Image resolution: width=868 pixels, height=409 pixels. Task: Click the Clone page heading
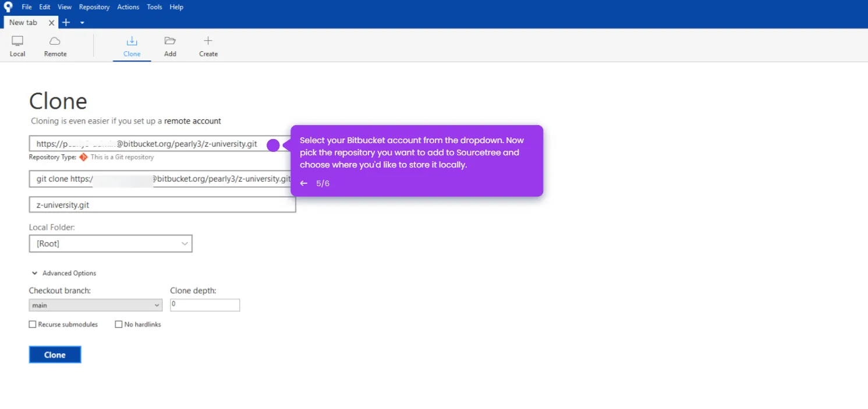(x=58, y=101)
